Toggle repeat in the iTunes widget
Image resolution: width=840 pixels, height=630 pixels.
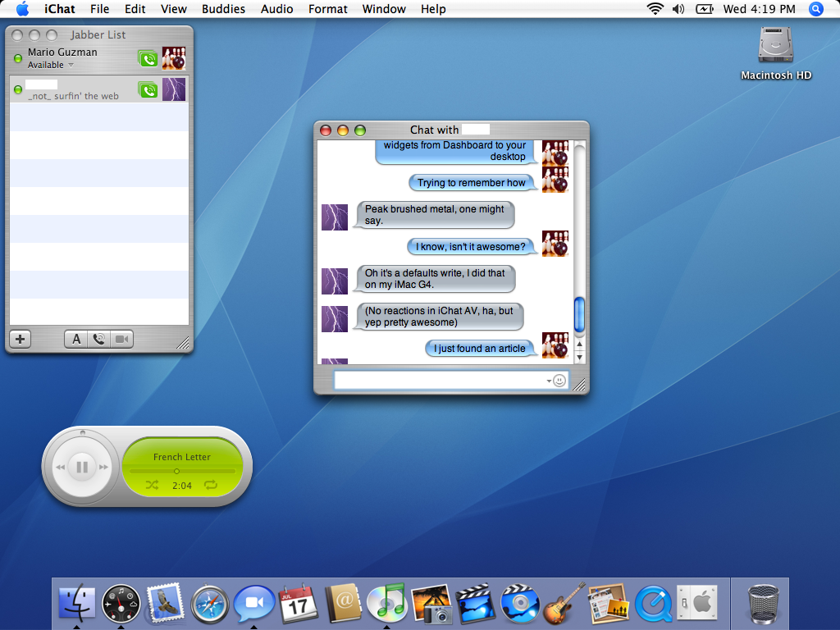click(x=211, y=486)
